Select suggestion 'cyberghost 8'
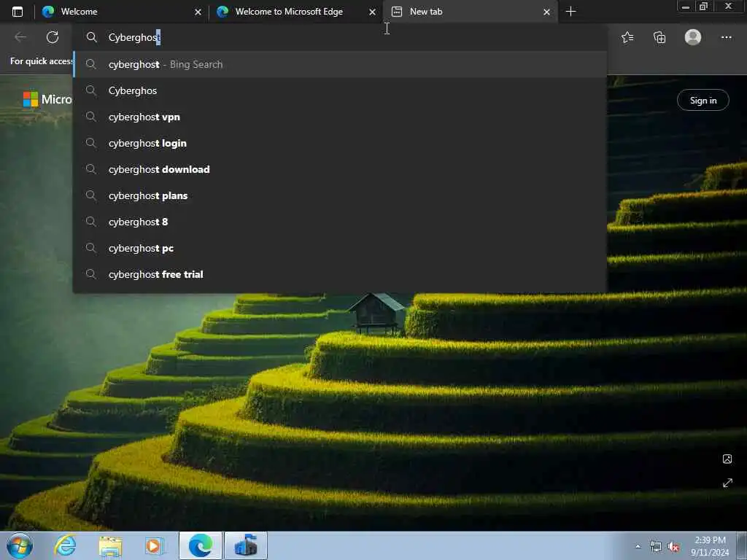Screen dimensions: 747x560 340,222
